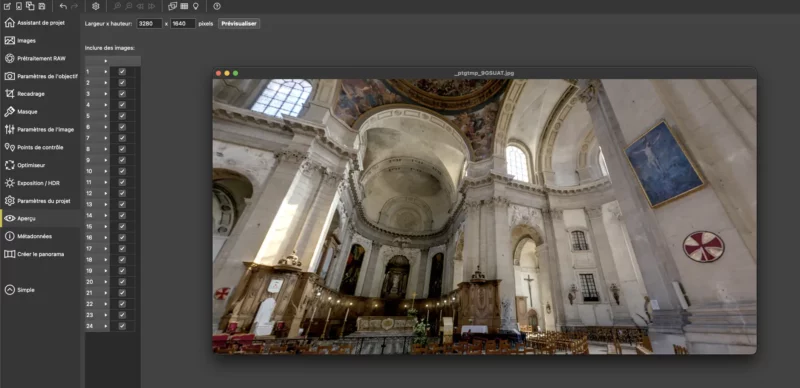Switch to Simple mode
The image size is (800, 388).
coord(19,289)
